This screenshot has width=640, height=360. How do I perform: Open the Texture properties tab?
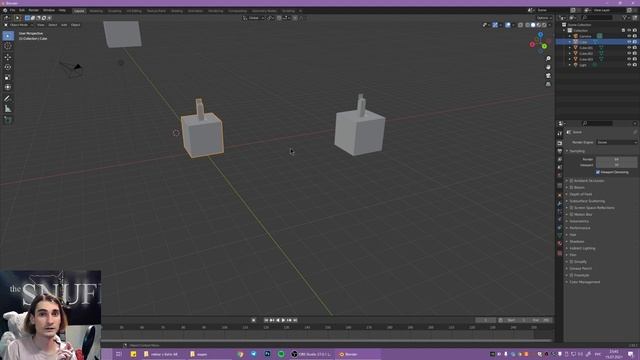pos(560,253)
